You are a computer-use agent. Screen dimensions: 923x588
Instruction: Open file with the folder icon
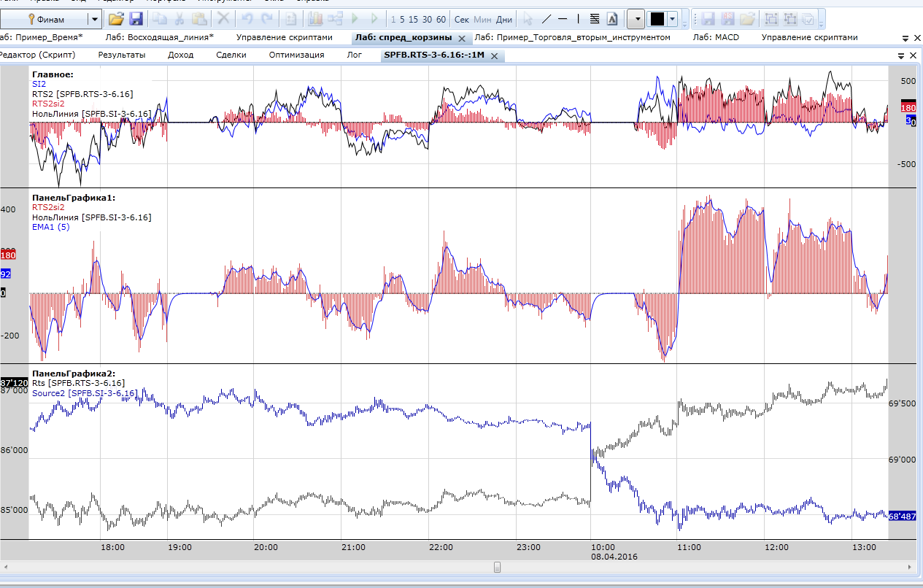click(x=116, y=19)
